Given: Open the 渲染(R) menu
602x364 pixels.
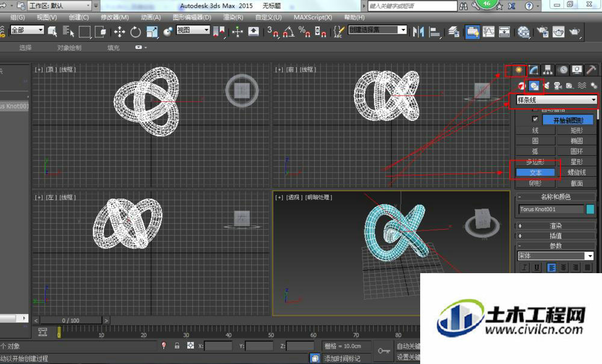Looking at the screenshot, I should [x=233, y=17].
